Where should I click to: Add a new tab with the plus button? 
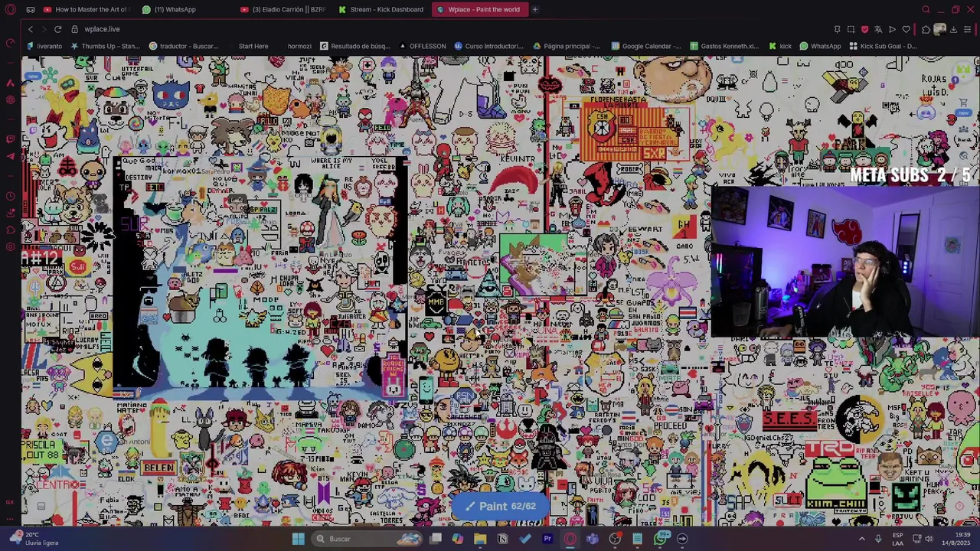535,9
